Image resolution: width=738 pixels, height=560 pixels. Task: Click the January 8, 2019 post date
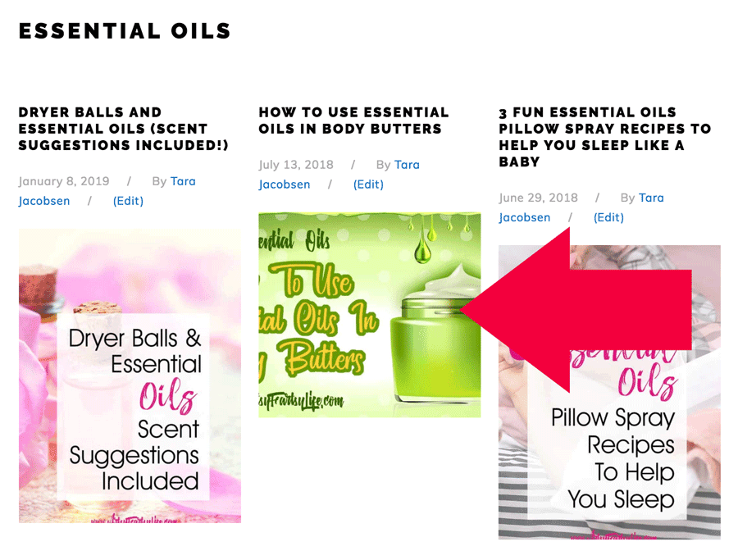pos(64,181)
